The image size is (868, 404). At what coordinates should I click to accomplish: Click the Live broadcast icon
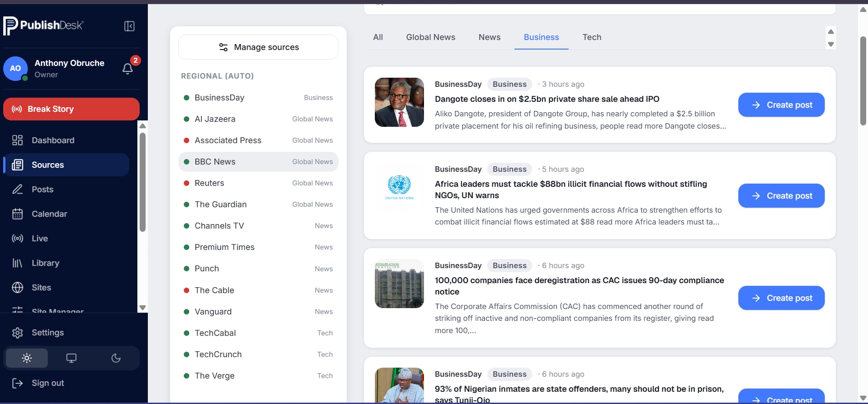(x=17, y=239)
